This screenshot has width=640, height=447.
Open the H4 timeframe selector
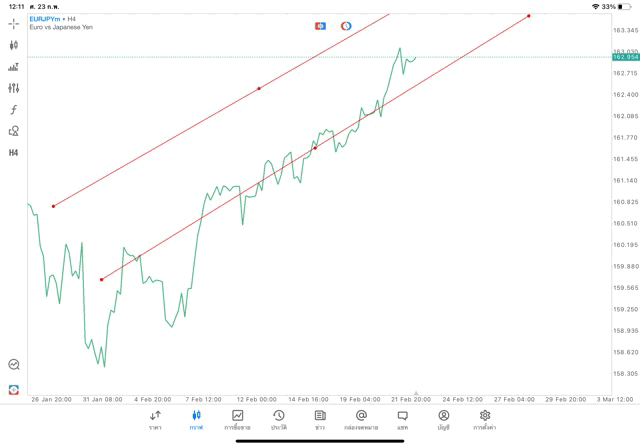coord(13,153)
